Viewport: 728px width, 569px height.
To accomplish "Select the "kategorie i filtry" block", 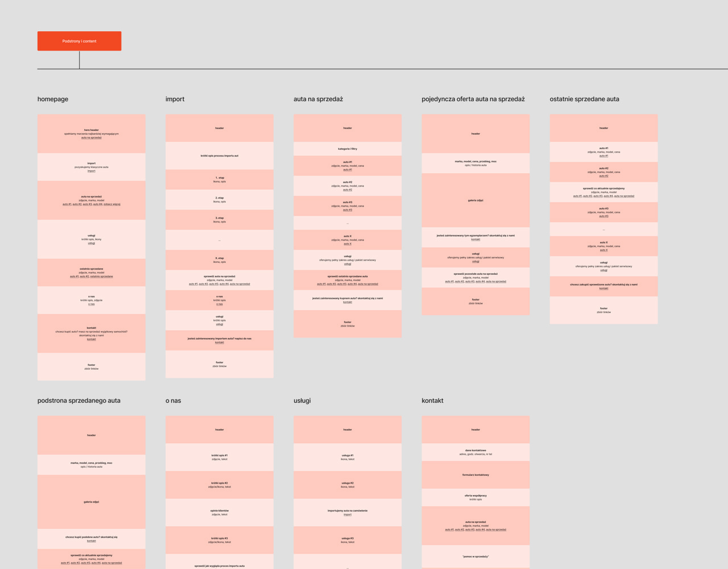I will click(x=348, y=149).
